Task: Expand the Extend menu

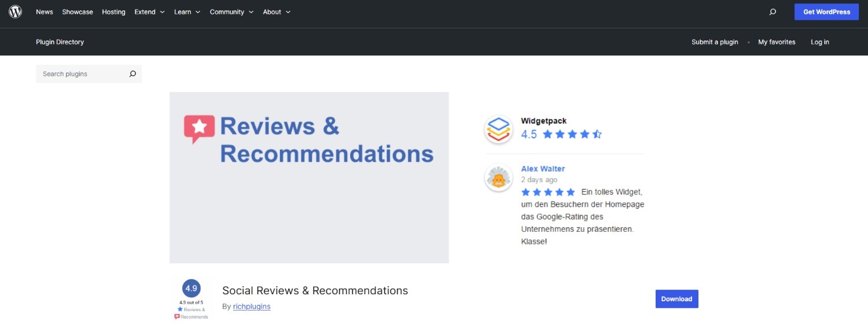Action: click(149, 12)
